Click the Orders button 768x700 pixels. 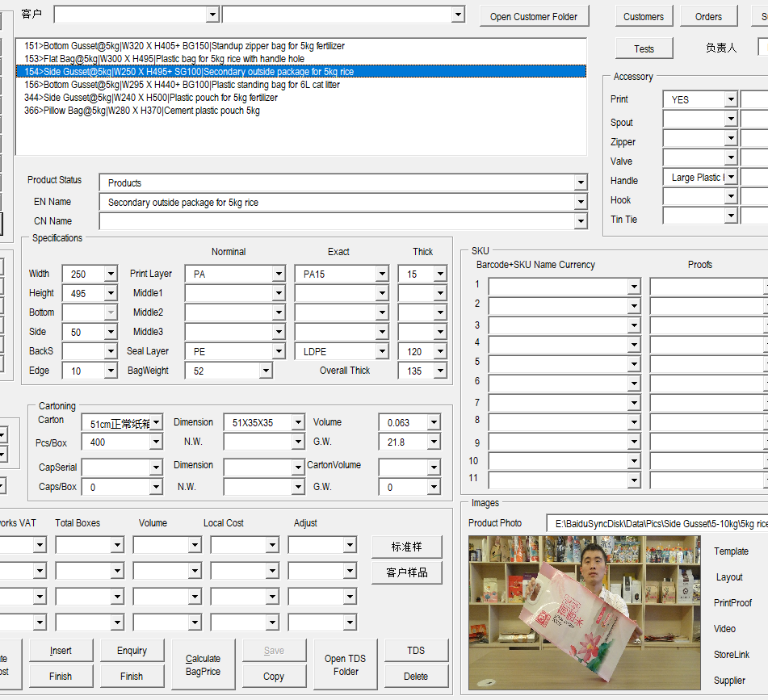click(x=708, y=16)
